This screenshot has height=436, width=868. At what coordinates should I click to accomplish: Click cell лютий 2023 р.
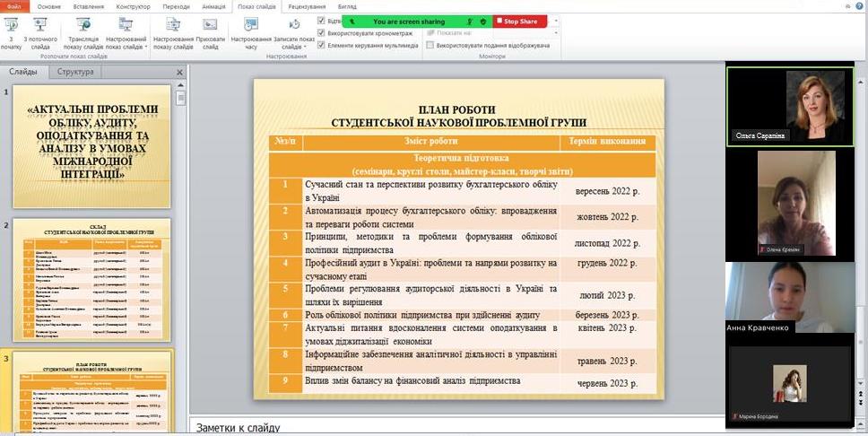607,295
